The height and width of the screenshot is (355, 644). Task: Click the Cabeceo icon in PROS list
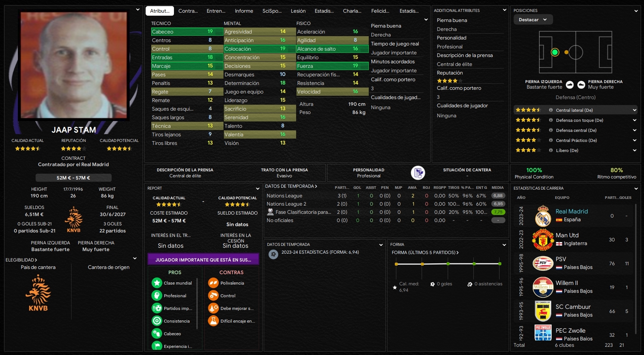[157, 334]
